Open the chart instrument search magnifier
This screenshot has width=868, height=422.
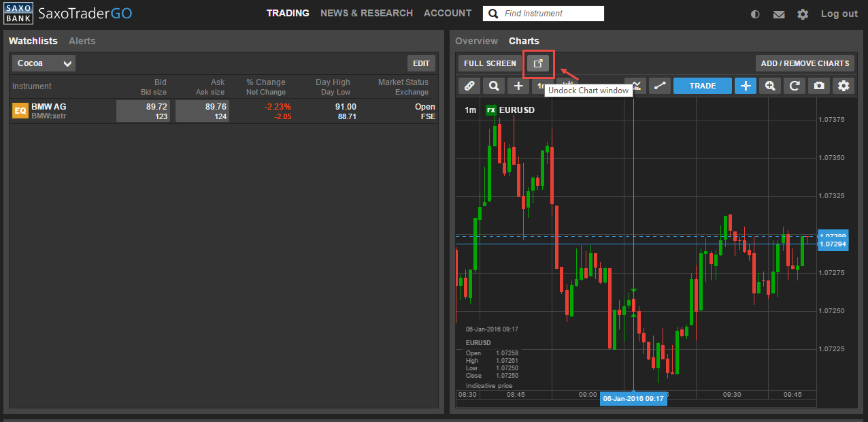pos(493,86)
